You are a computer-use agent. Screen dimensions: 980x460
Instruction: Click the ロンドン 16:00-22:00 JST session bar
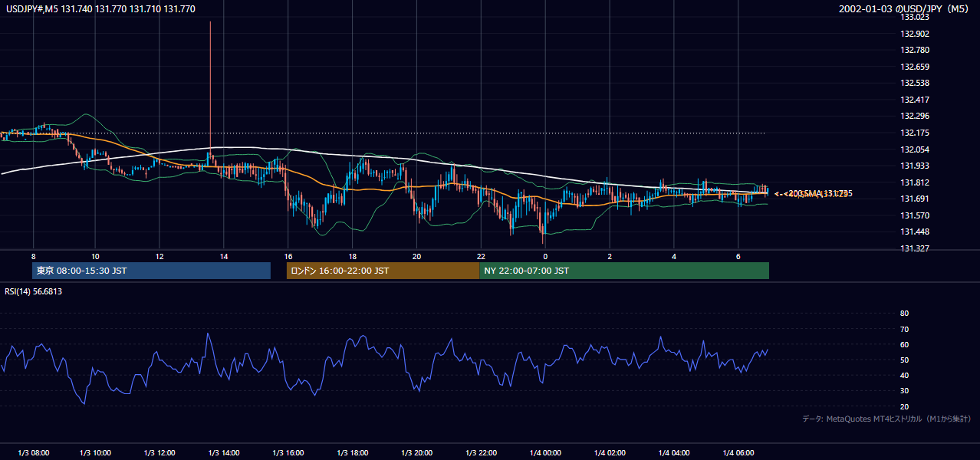(x=383, y=271)
